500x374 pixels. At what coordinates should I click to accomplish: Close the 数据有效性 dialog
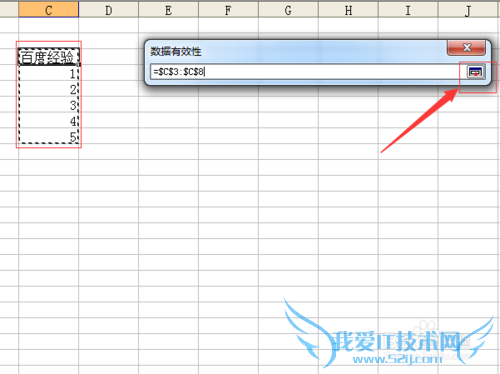[467, 48]
